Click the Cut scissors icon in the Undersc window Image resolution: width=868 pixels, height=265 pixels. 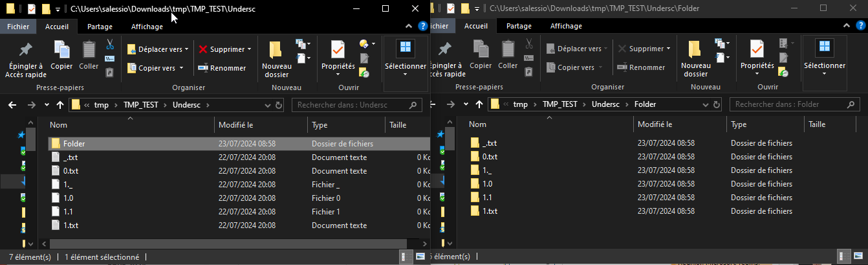coord(110,45)
